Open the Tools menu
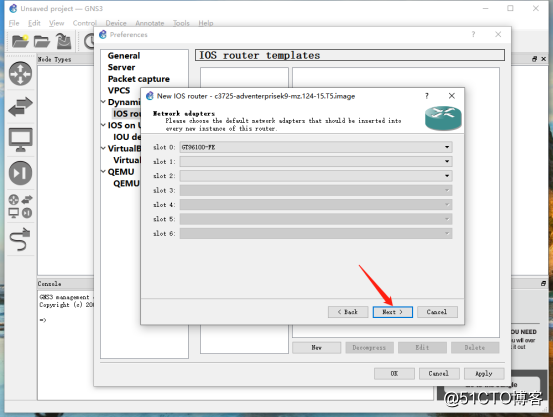The image size is (553, 417). point(181,23)
